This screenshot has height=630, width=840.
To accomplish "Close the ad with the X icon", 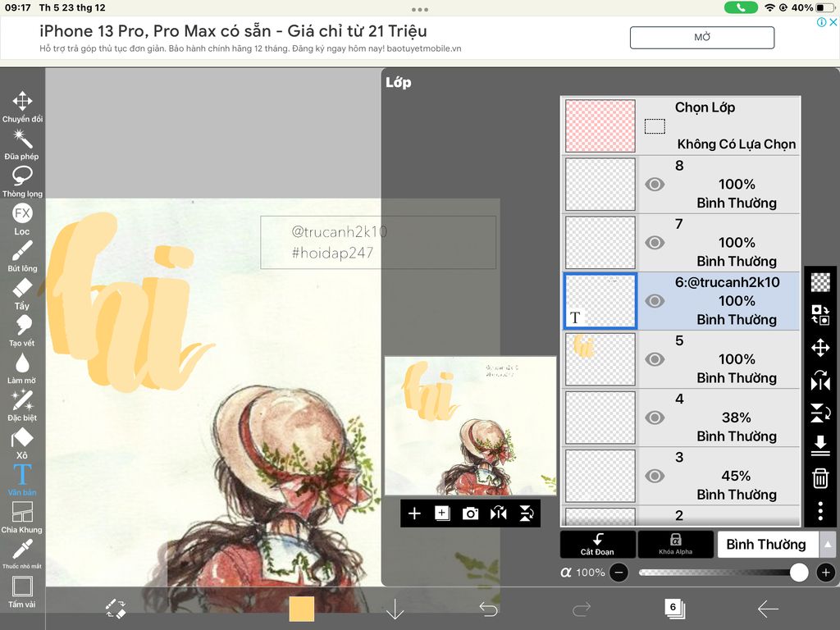I will (833, 22).
